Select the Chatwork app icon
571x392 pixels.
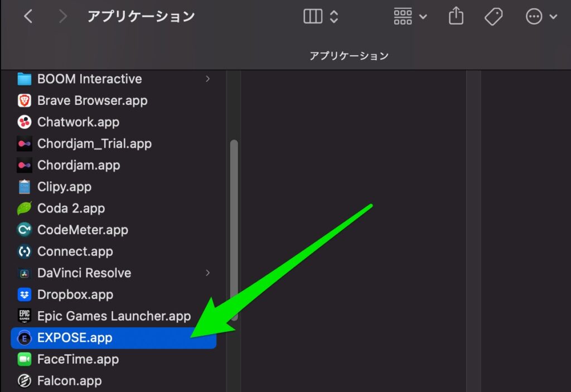coord(24,122)
